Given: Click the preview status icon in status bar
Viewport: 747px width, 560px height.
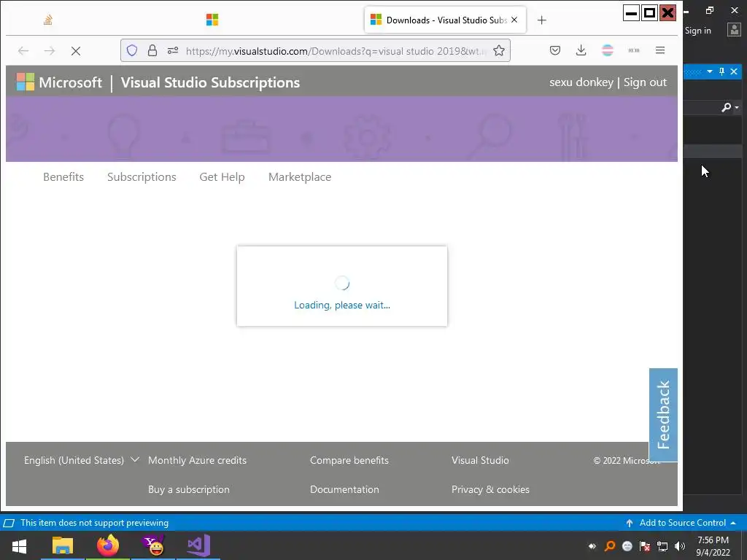Looking at the screenshot, I should point(9,523).
